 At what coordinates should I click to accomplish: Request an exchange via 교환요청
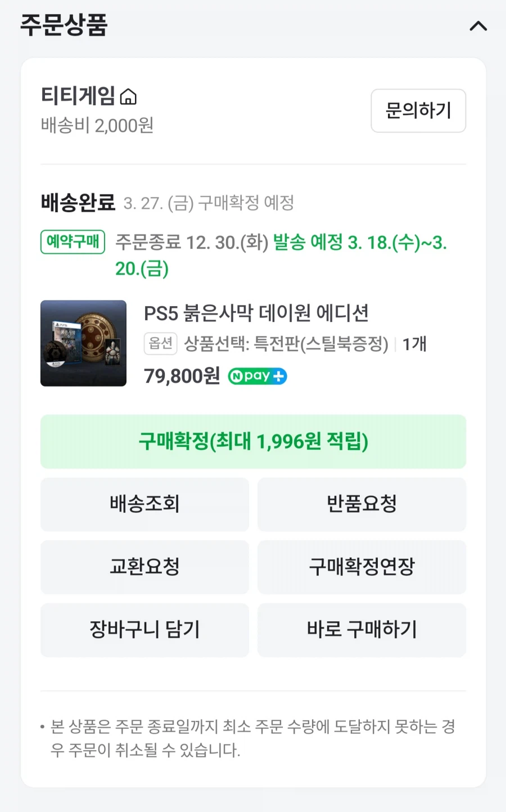[144, 567]
